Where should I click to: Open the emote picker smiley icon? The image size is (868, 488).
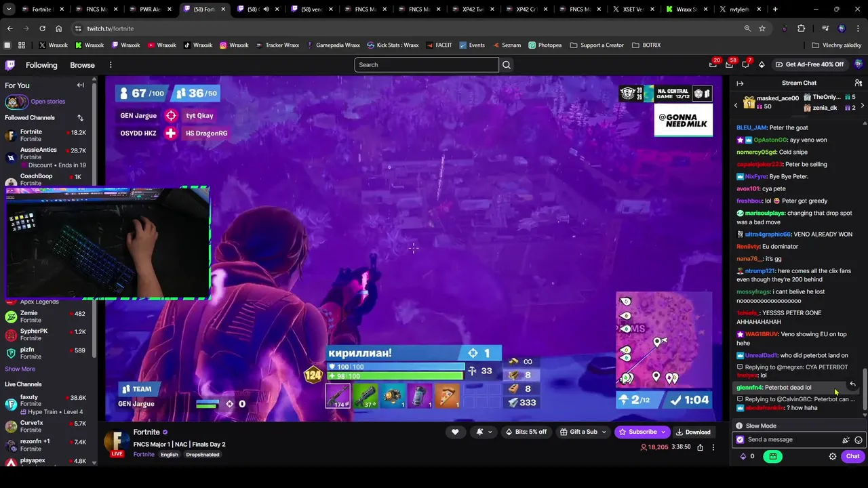tap(859, 440)
